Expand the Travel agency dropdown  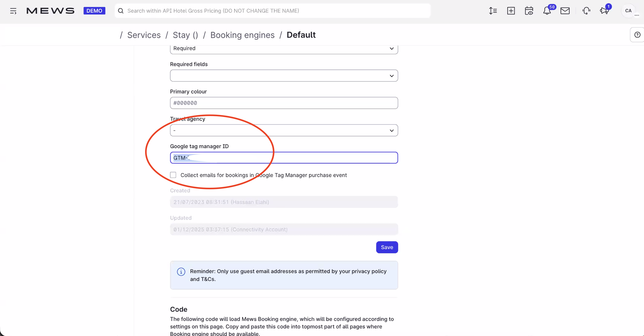[284, 130]
